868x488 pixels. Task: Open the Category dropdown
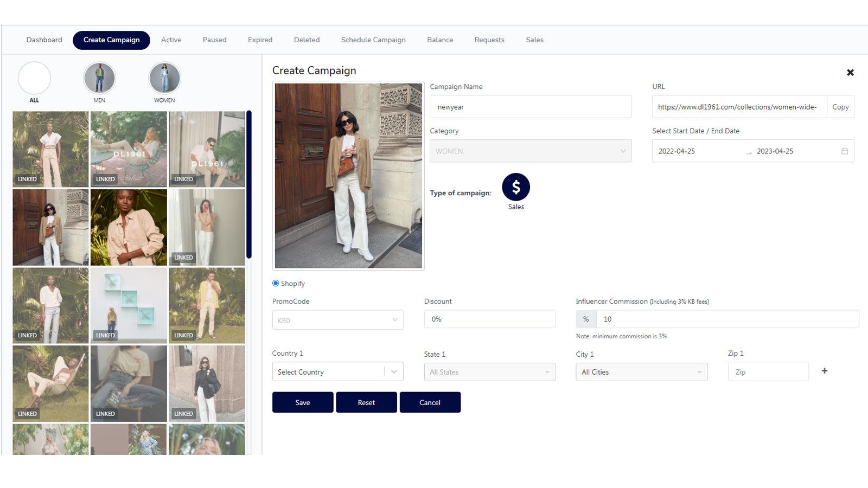[530, 151]
